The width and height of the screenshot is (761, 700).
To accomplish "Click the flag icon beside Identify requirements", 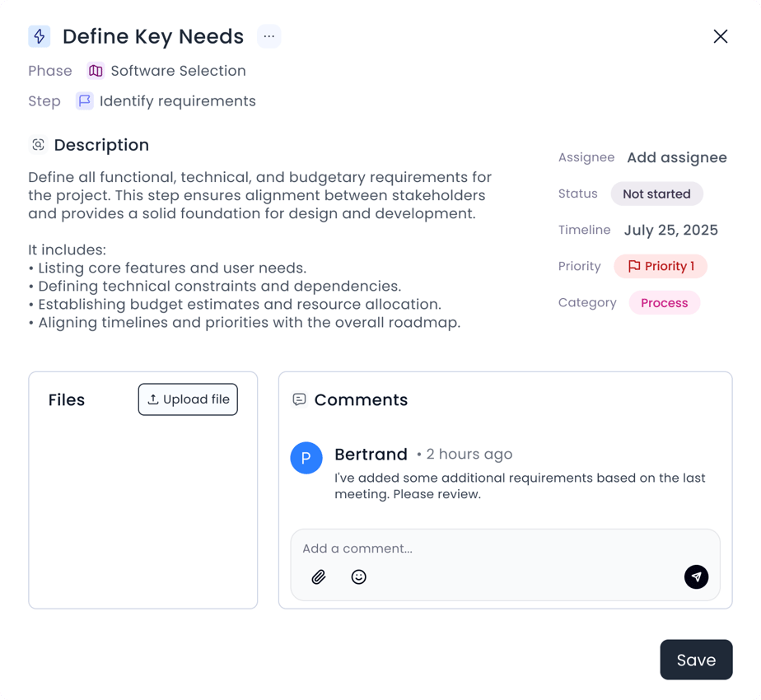I will 84,101.
